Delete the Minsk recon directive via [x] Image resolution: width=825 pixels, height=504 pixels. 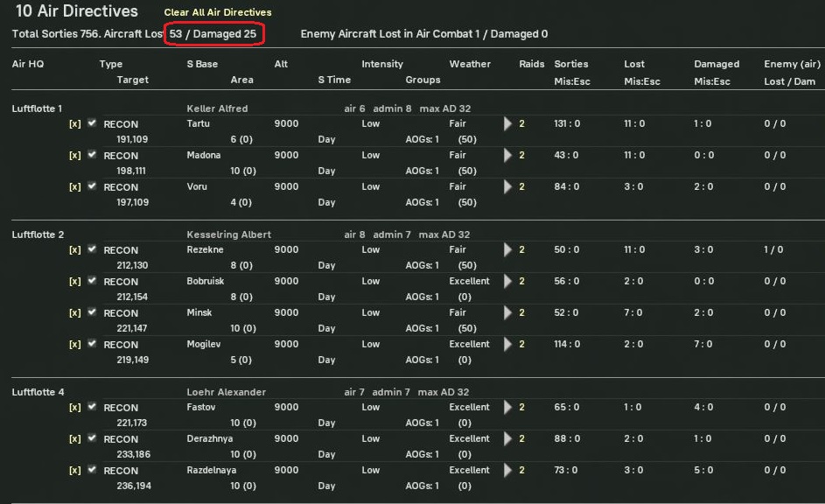[x=75, y=313]
